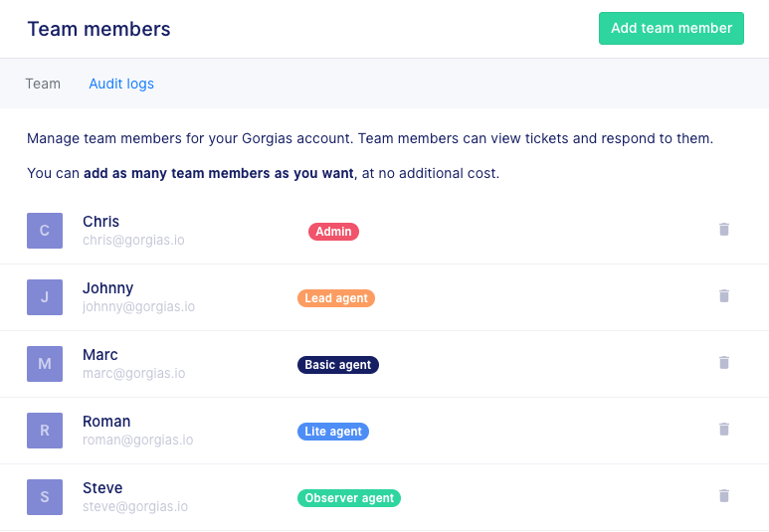Delete Steve via the trash icon
Viewport: 769px width, 532px height.
tap(724, 496)
